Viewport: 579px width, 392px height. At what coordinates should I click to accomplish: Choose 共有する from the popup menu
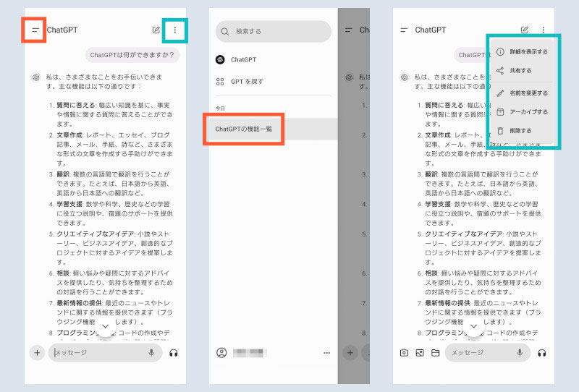click(x=520, y=70)
